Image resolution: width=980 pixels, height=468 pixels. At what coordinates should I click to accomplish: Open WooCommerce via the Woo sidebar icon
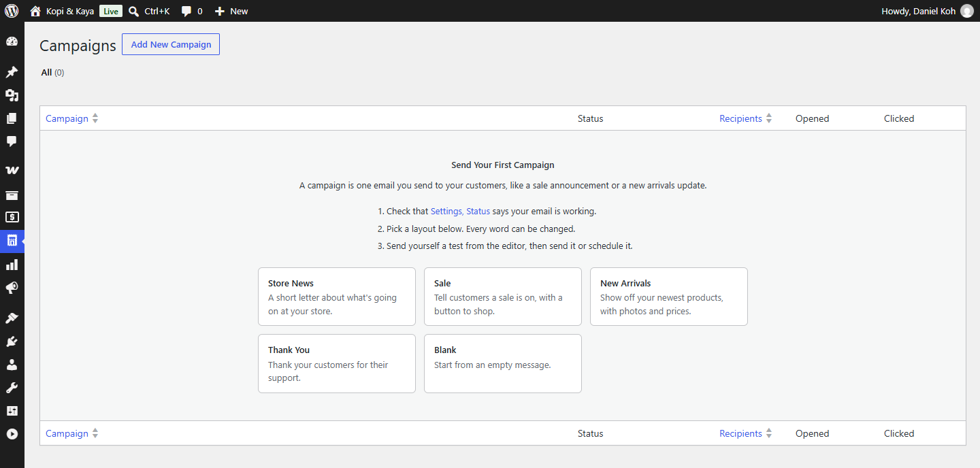12,171
